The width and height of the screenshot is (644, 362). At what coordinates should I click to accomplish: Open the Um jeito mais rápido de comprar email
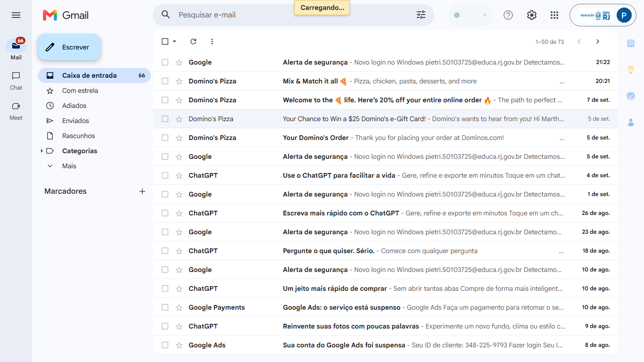[385, 288]
